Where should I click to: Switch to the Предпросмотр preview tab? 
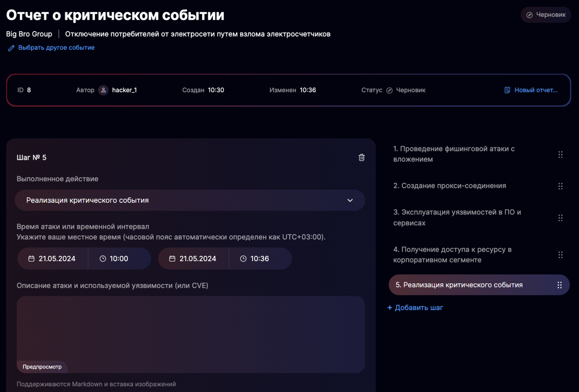tap(42, 367)
